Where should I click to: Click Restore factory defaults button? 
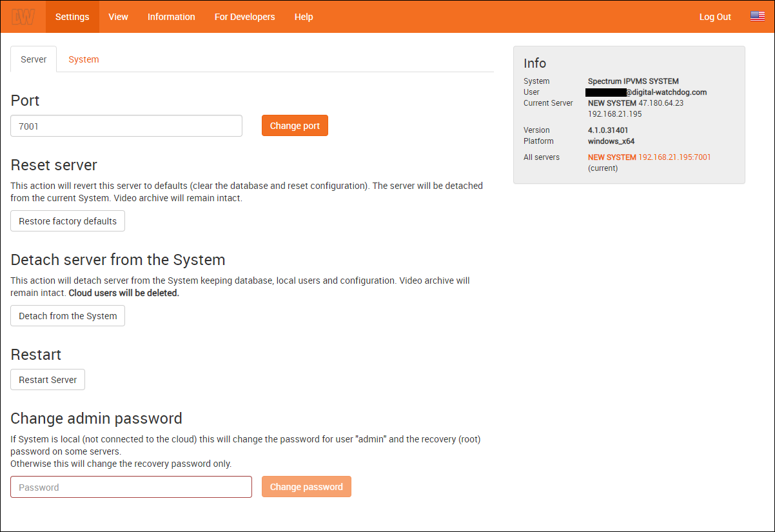tap(68, 221)
